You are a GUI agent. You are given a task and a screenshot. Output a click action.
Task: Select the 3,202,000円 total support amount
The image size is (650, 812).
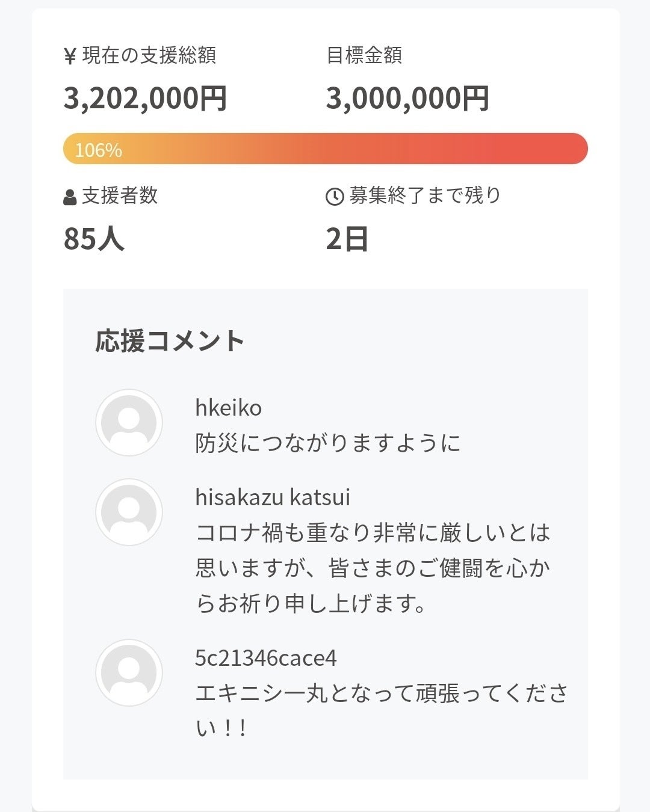[145, 98]
